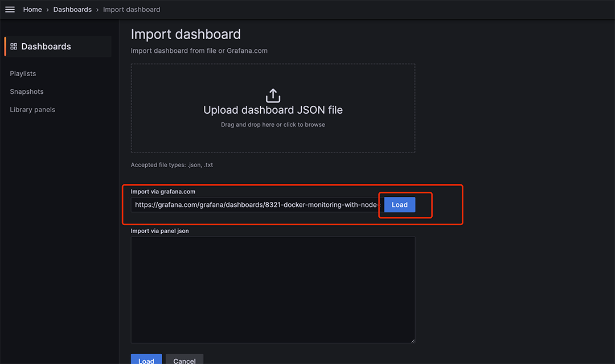The width and height of the screenshot is (615, 364).
Task: Click Upload dashboard JSON file dropzone
Action: [273, 108]
